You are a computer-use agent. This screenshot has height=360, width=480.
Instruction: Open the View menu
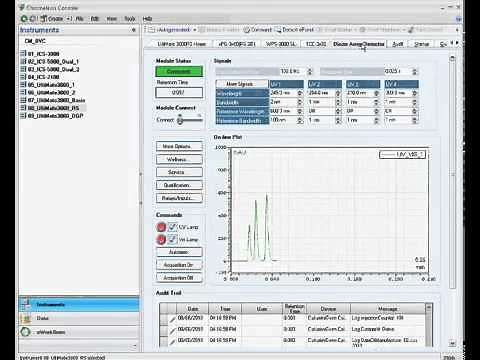[112, 19]
